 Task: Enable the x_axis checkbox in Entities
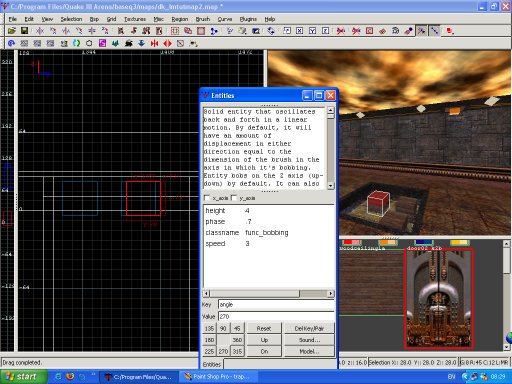tap(207, 198)
